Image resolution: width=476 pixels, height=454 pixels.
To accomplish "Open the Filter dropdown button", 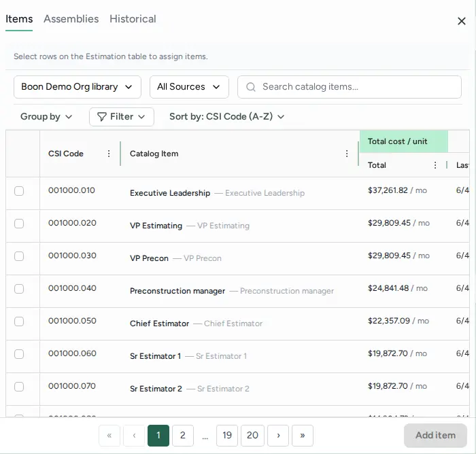I will tap(122, 117).
